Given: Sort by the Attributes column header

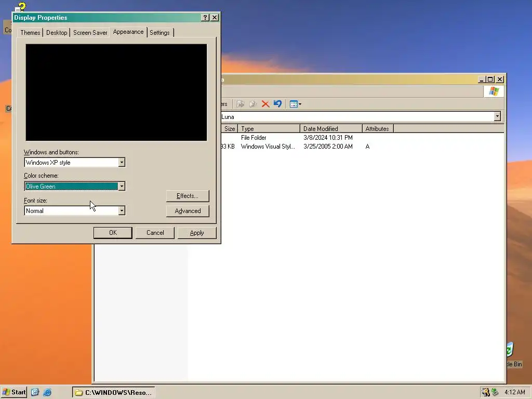Looking at the screenshot, I should [x=378, y=129].
